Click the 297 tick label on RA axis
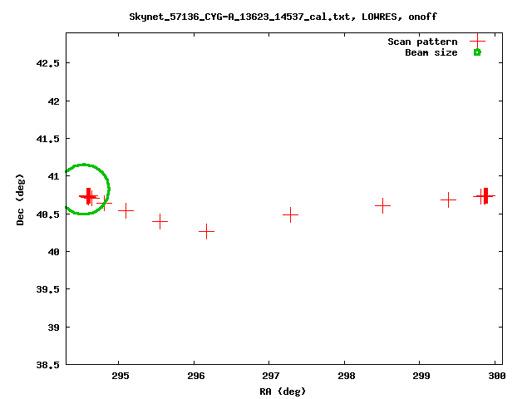532x399 pixels. click(x=271, y=376)
